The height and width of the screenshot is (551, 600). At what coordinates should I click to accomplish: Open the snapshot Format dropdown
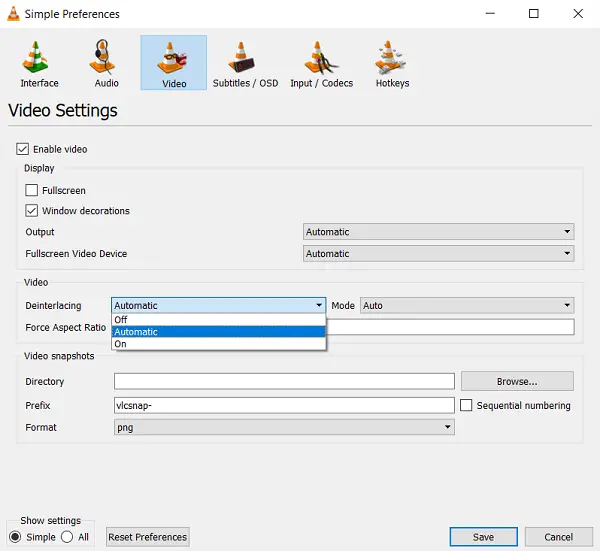pos(284,427)
